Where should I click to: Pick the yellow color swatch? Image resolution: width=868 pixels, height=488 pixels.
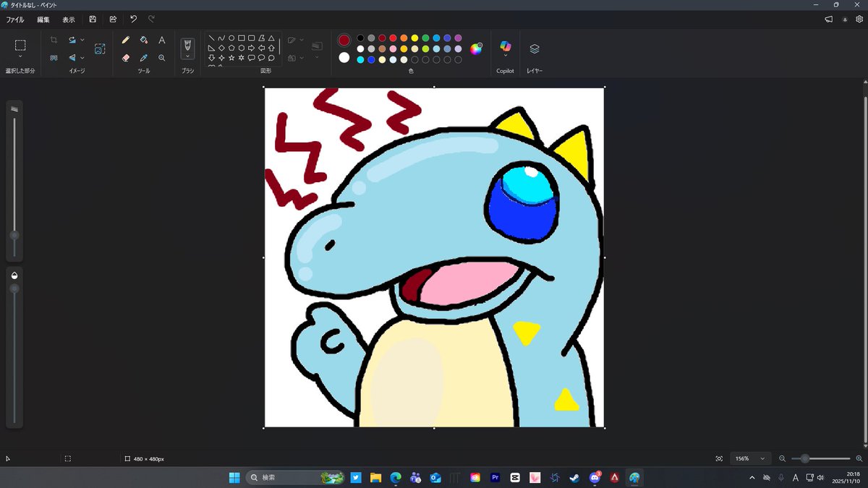click(414, 38)
